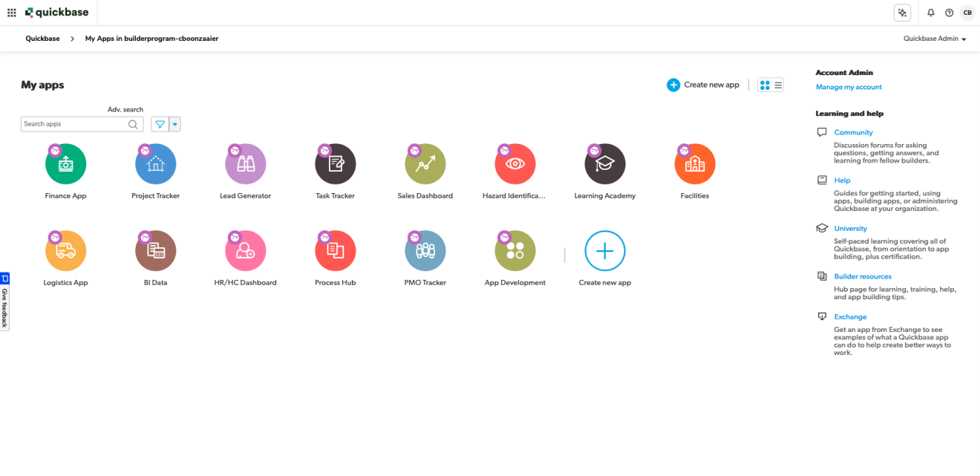
Task: Open the app launcher waffle menu
Action: point(11,13)
